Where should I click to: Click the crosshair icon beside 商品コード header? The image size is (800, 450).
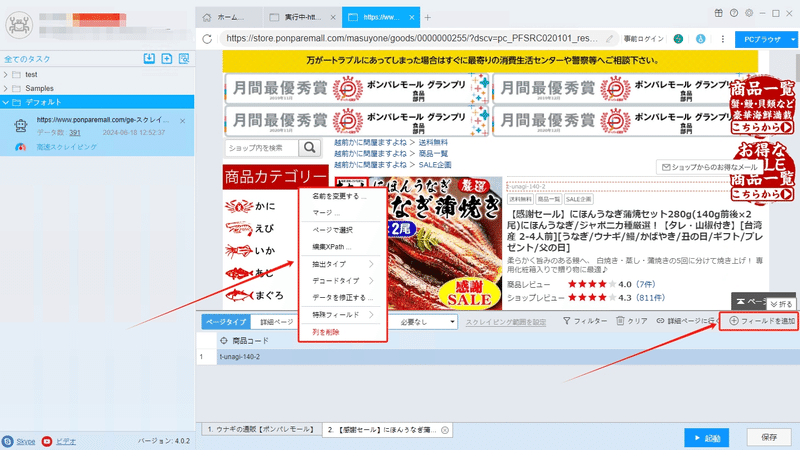coord(223,340)
